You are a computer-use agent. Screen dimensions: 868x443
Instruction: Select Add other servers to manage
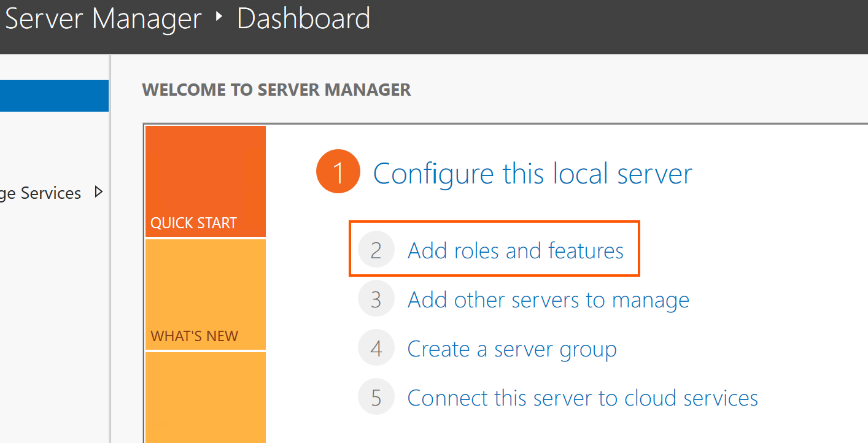pos(548,300)
